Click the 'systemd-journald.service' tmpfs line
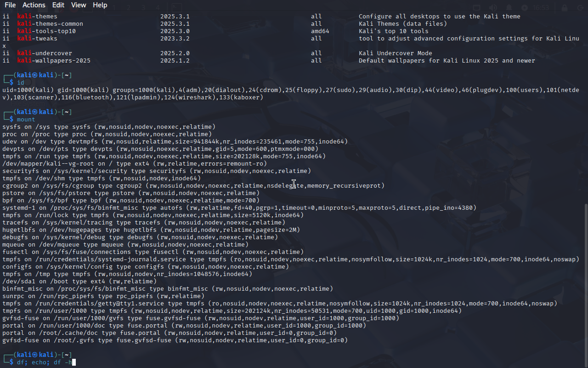This screenshot has height=368, width=588. [x=291, y=259]
